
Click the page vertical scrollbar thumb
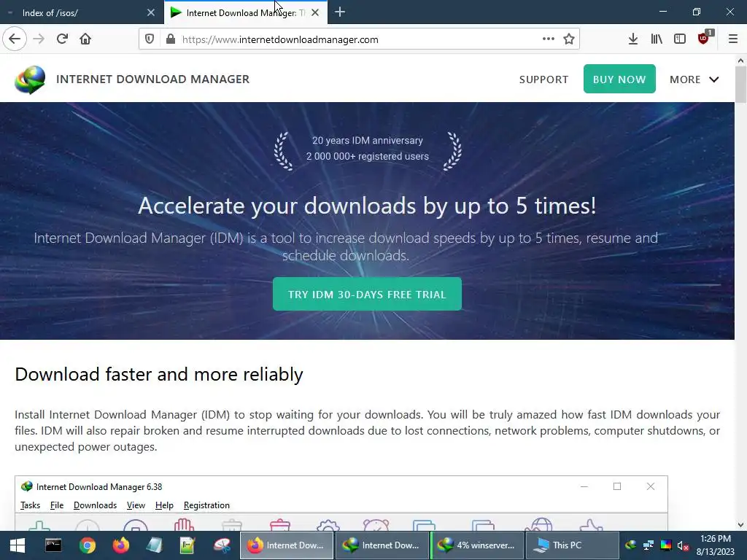[x=740, y=85]
